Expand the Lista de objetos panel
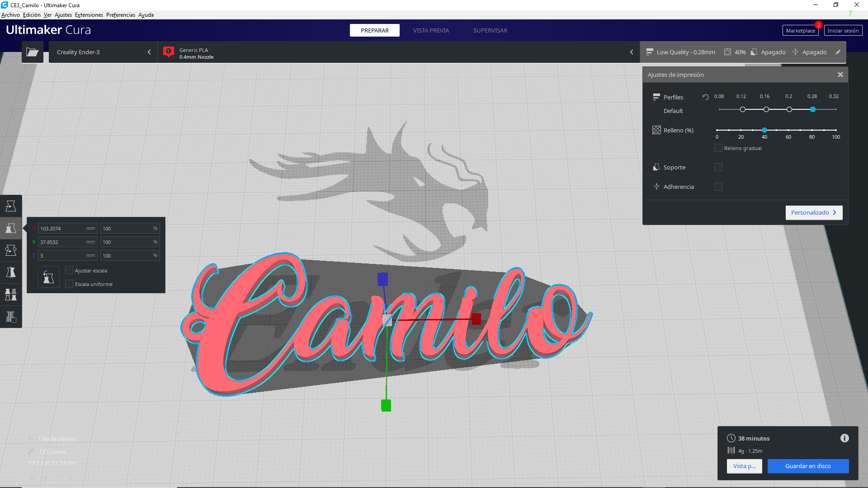Screen dimensions: 868x488 click(x=31, y=438)
